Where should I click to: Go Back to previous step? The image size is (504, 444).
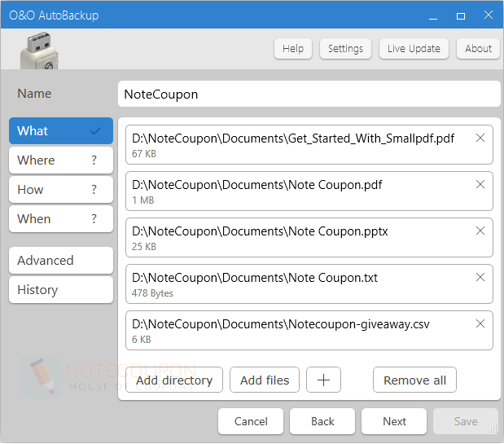322,421
